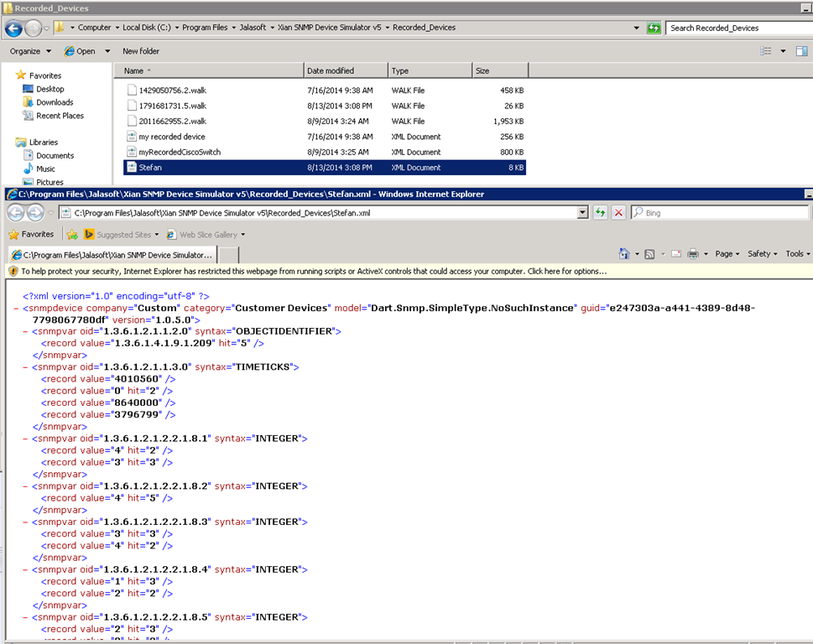Collapse snmpvar oid 1.3.6.1.2.1.1.2.0 node
This screenshot has height=644, width=813.
click(x=25, y=331)
